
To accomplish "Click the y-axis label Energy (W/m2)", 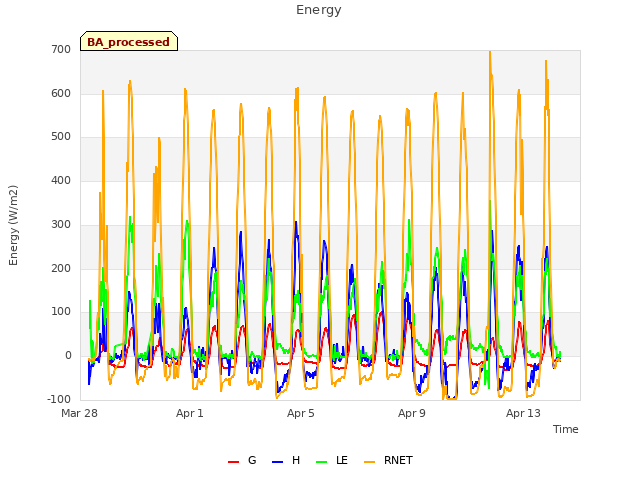I will [x=13, y=225].
